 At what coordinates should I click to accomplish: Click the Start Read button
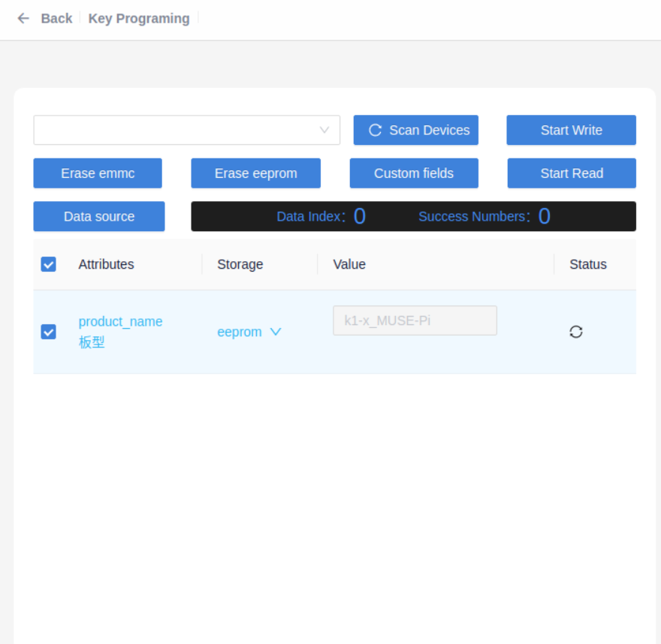click(572, 173)
